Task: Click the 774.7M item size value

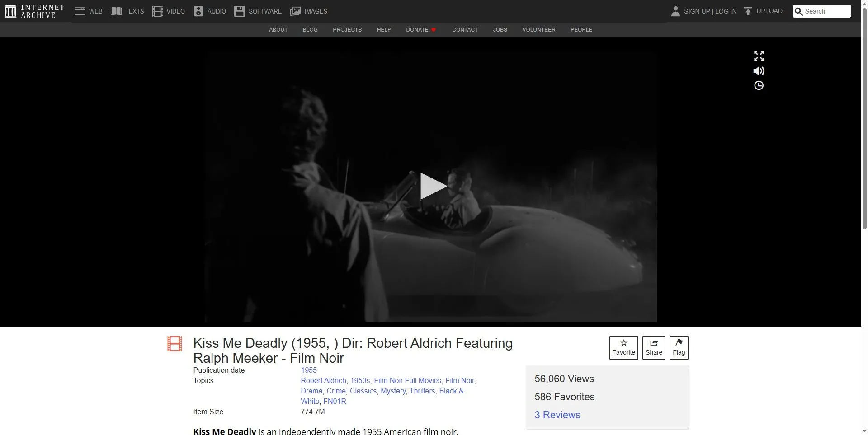Action: click(x=313, y=412)
